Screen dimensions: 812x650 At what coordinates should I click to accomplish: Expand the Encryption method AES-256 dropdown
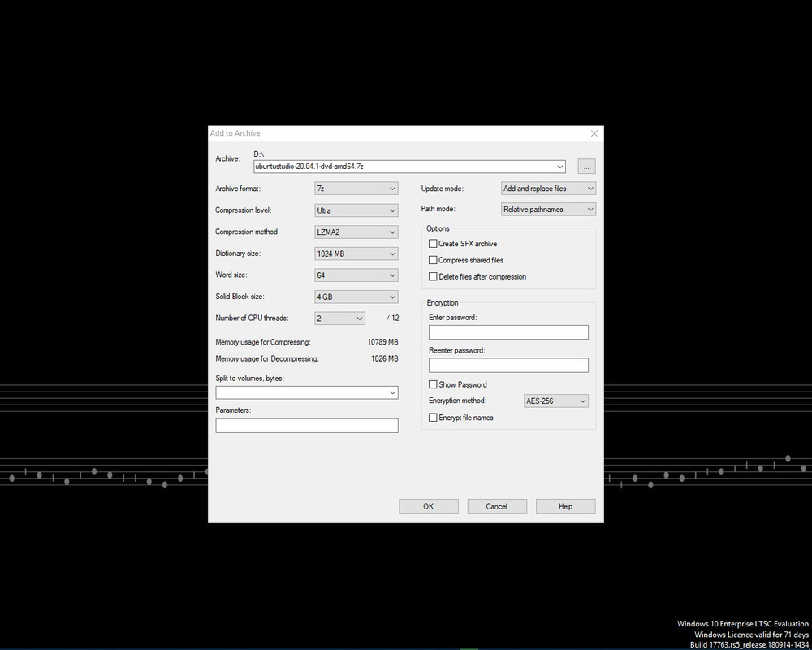[556, 401]
